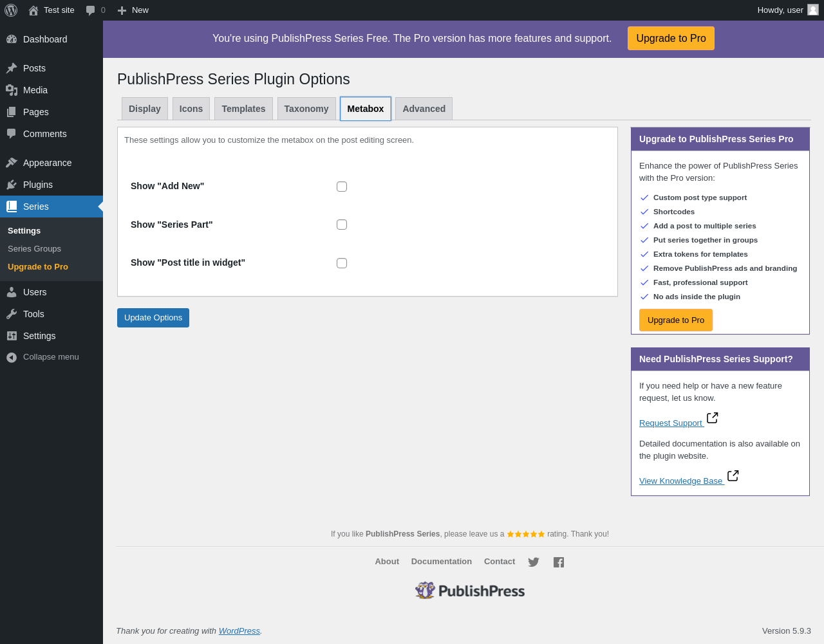The width and height of the screenshot is (824, 644).
Task: Click the Dashboard gauge icon
Action: click(12, 39)
